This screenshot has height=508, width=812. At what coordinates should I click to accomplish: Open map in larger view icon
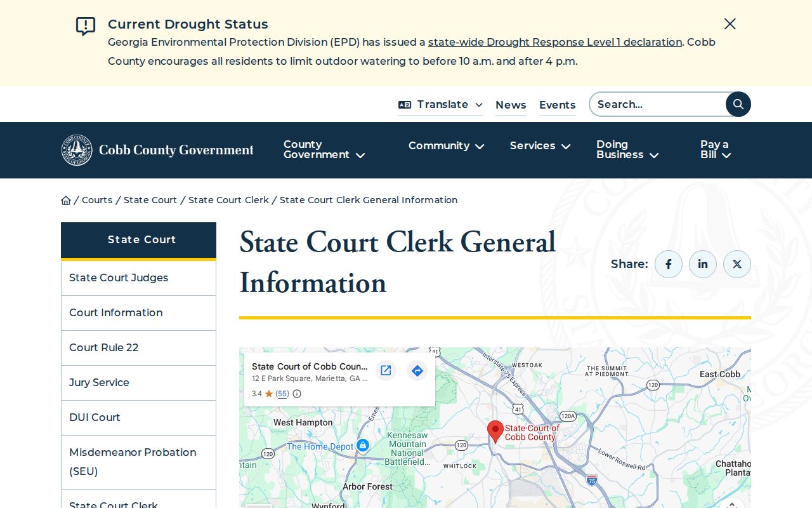coord(386,370)
